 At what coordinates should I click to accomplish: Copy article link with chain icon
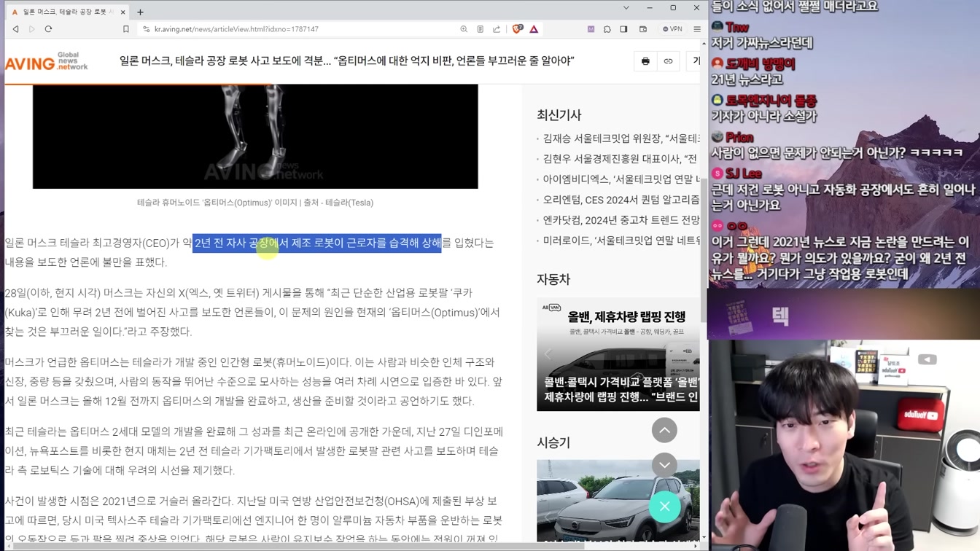click(668, 61)
